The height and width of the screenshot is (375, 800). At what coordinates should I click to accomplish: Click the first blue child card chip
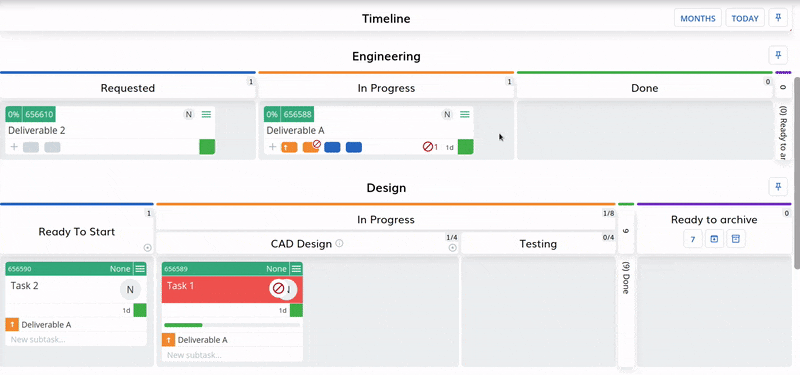click(332, 147)
